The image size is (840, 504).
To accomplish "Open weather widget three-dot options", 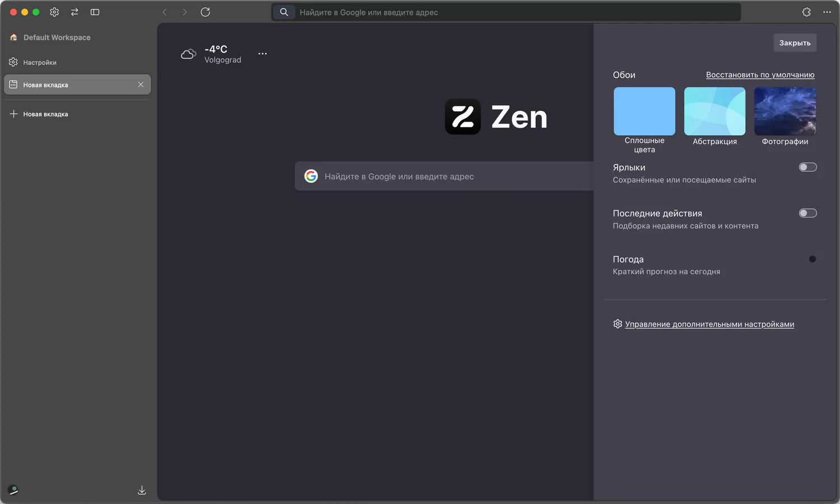I will click(x=263, y=54).
